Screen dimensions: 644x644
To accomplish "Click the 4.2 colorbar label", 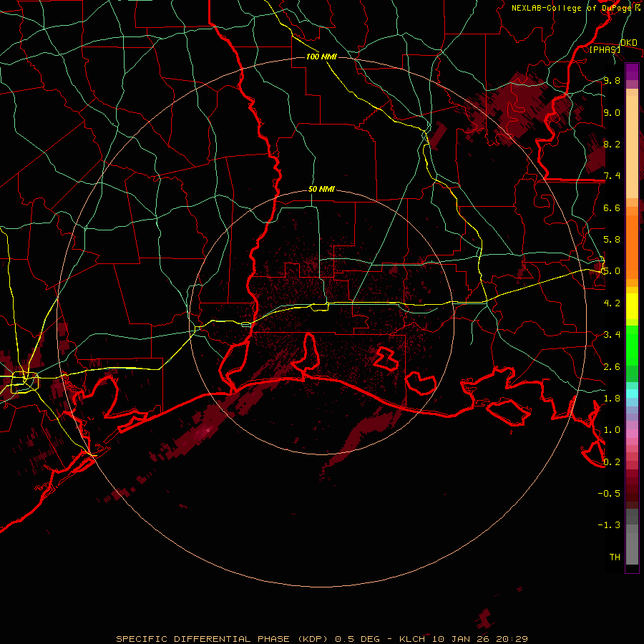I will point(612,303).
